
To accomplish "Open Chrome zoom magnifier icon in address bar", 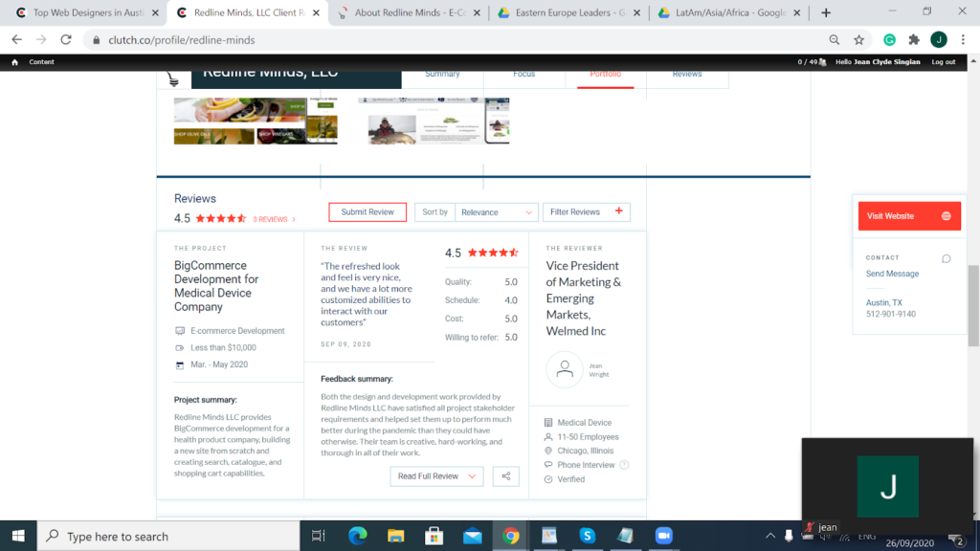I will 835,40.
